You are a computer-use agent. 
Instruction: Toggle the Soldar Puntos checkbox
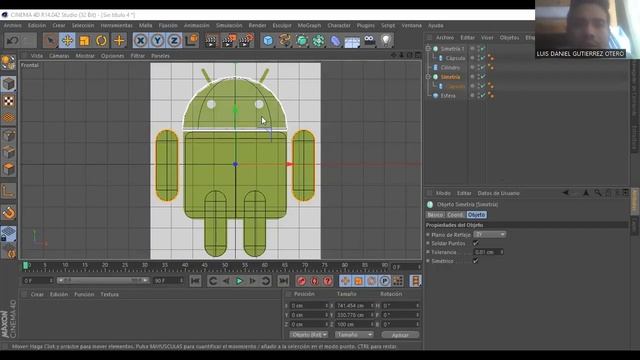476,243
